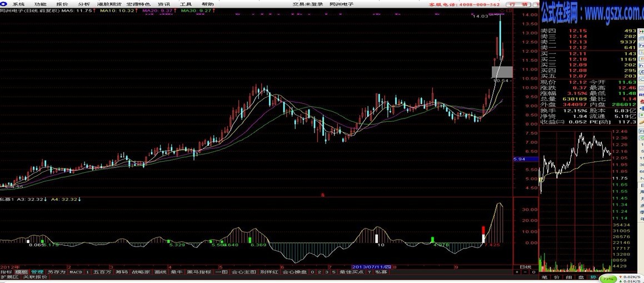The width and height of the screenshot is (644, 283).
Task: Select the 会心操盘 tab
Action: (x=295, y=272)
